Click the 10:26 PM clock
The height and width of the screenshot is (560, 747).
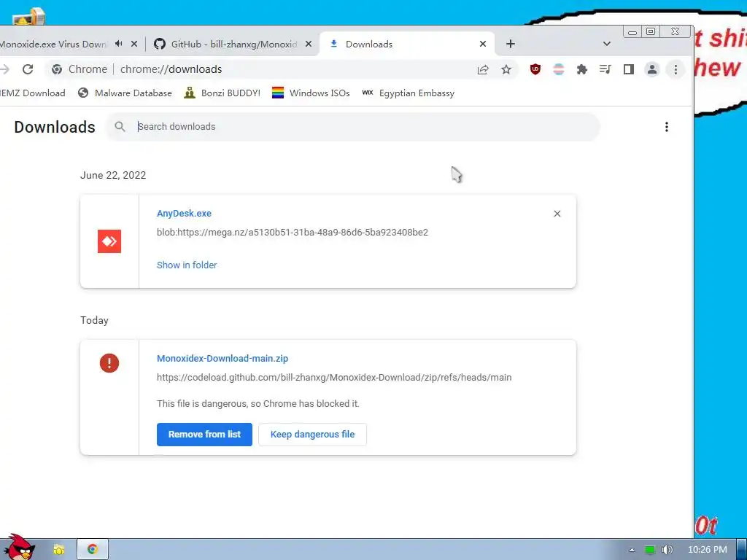coord(708,550)
